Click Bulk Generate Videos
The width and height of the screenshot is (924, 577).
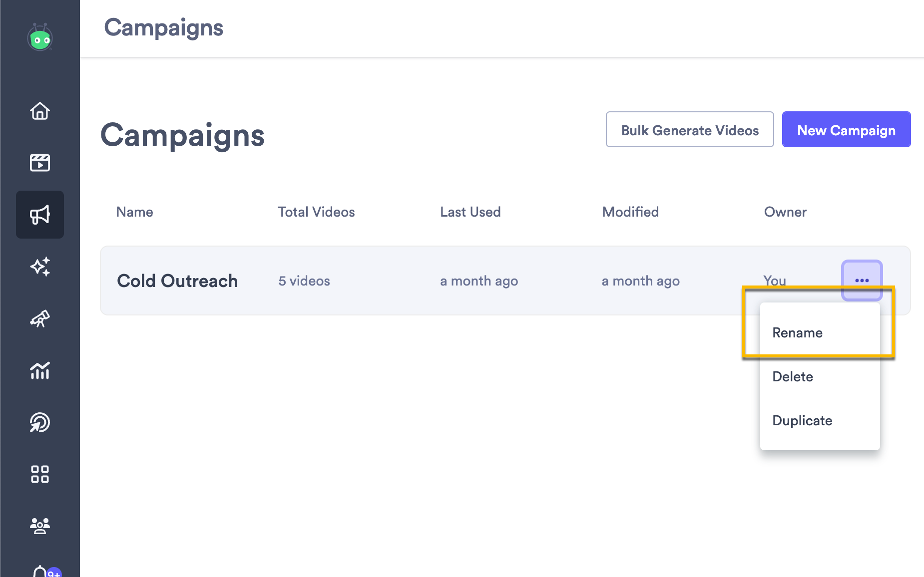tap(690, 130)
